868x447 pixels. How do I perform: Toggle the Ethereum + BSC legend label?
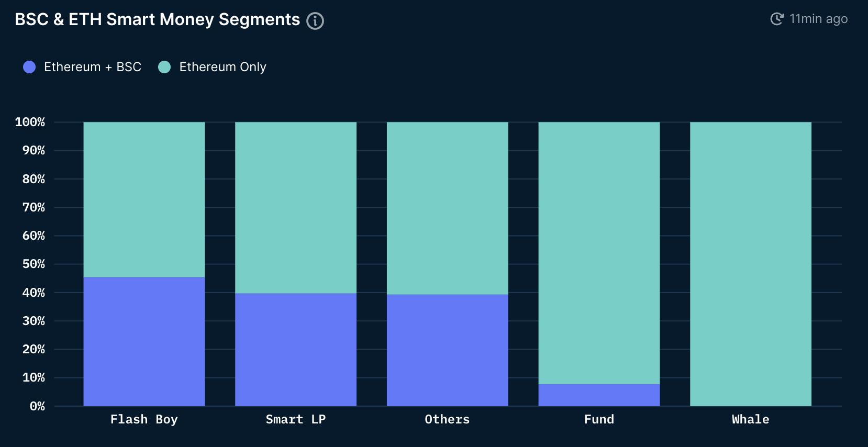coord(93,67)
